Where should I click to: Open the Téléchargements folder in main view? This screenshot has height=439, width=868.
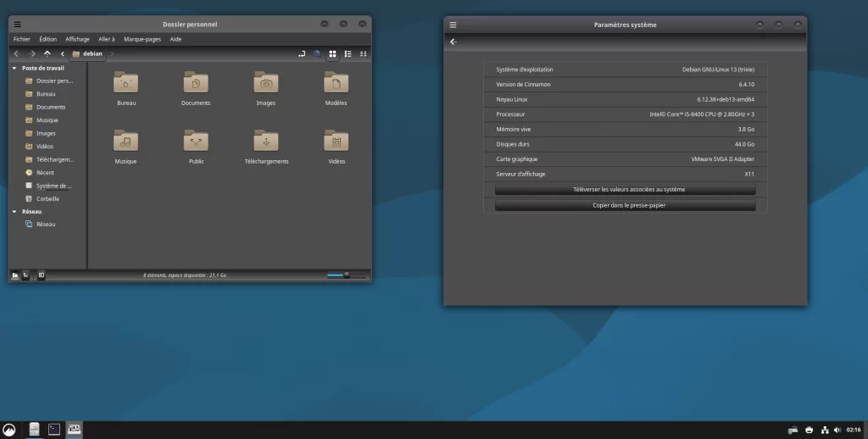[266, 142]
